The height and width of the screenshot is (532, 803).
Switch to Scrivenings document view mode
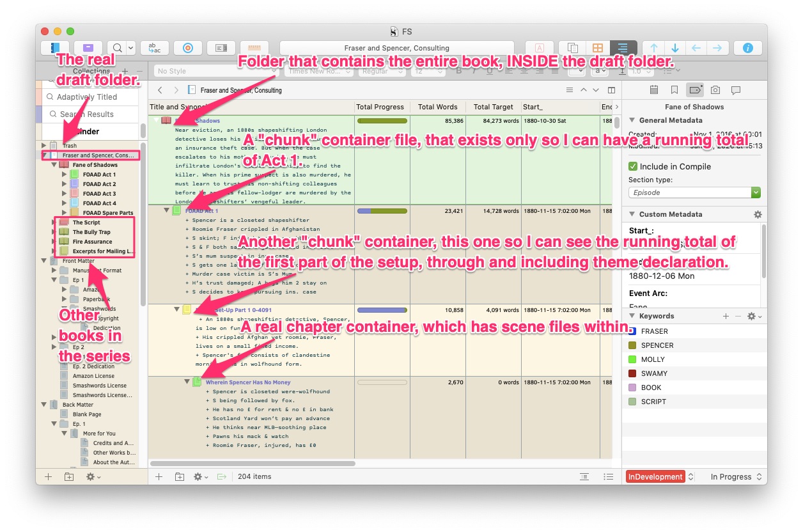572,48
